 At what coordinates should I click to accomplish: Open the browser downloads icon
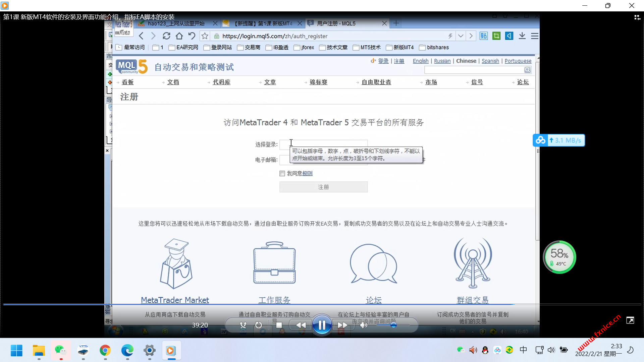click(522, 36)
